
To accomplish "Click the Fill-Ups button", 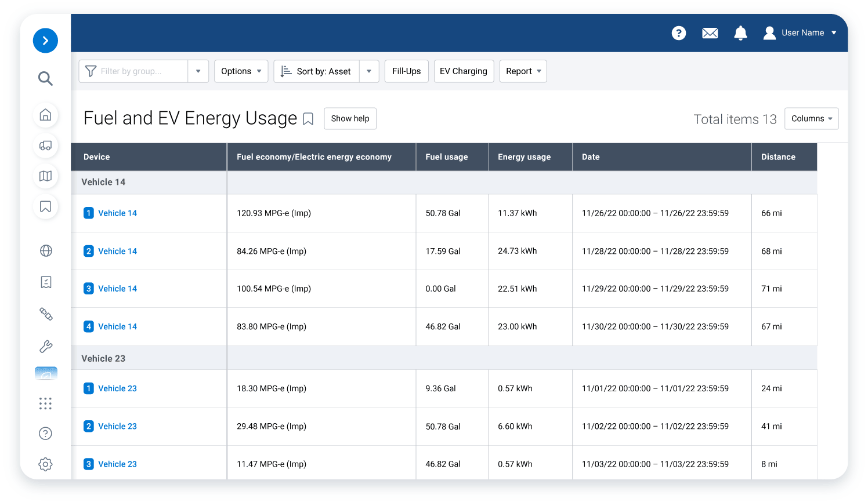I will (x=406, y=71).
